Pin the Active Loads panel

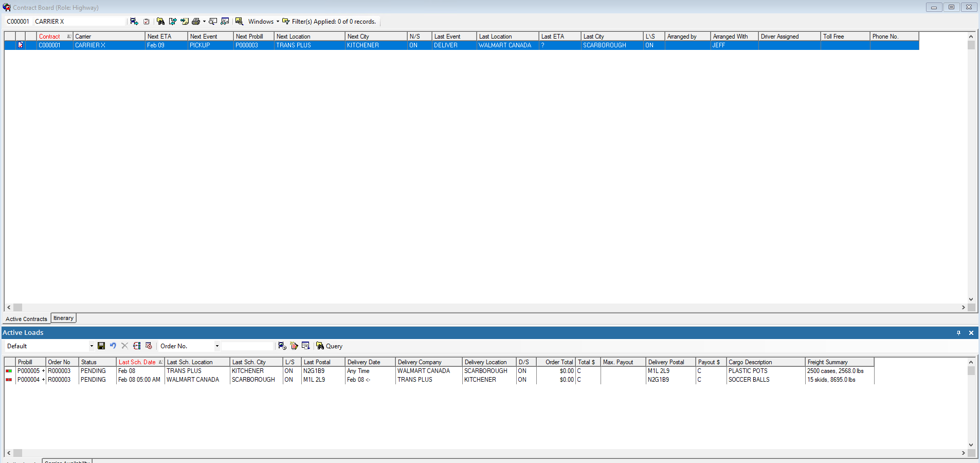click(957, 333)
